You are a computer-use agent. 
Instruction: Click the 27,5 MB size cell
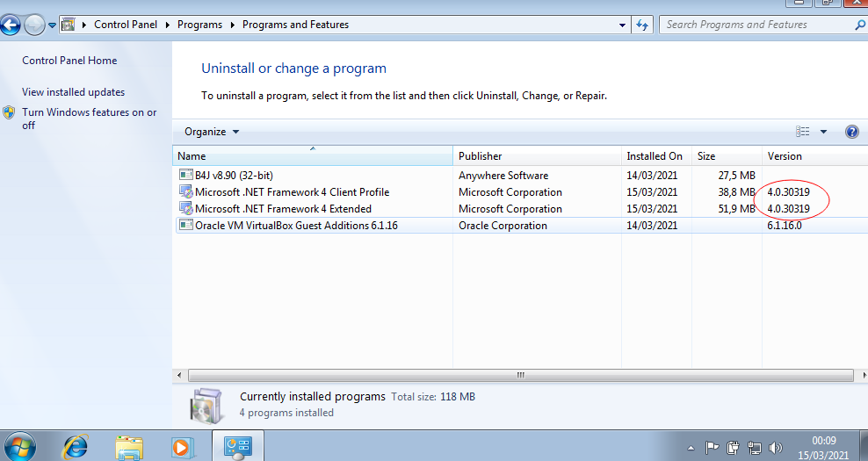pos(736,176)
